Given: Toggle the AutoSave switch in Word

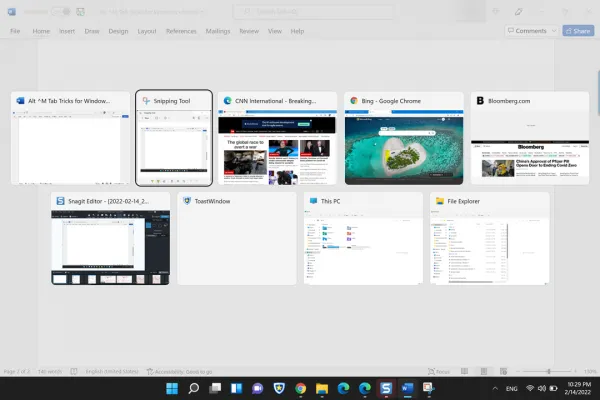Looking at the screenshot, I should 61,11.
